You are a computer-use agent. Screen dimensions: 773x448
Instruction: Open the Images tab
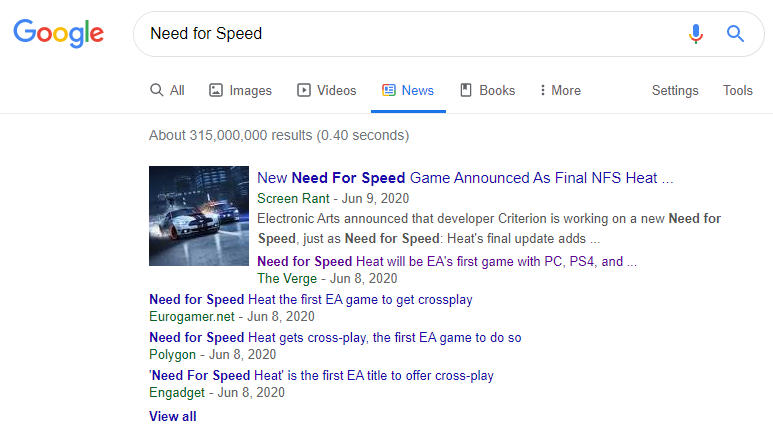coord(240,90)
